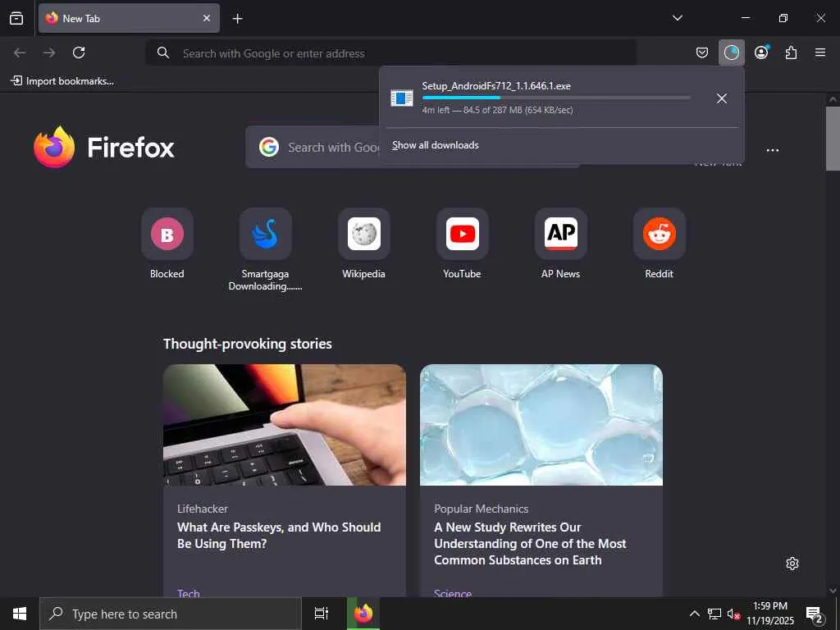This screenshot has width=840, height=630.
Task: Open Save to Pocket icon
Action: tap(702, 52)
